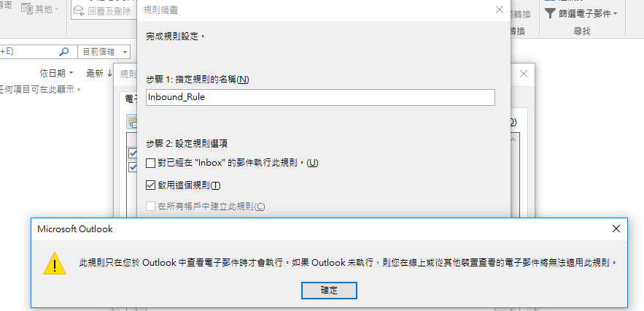Toggle first rule checkbox in background list

click(x=133, y=153)
